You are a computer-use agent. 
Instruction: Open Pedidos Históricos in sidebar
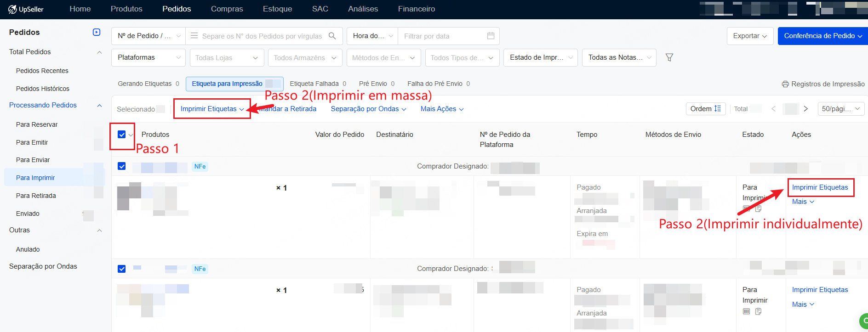pyautogui.click(x=42, y=89)
